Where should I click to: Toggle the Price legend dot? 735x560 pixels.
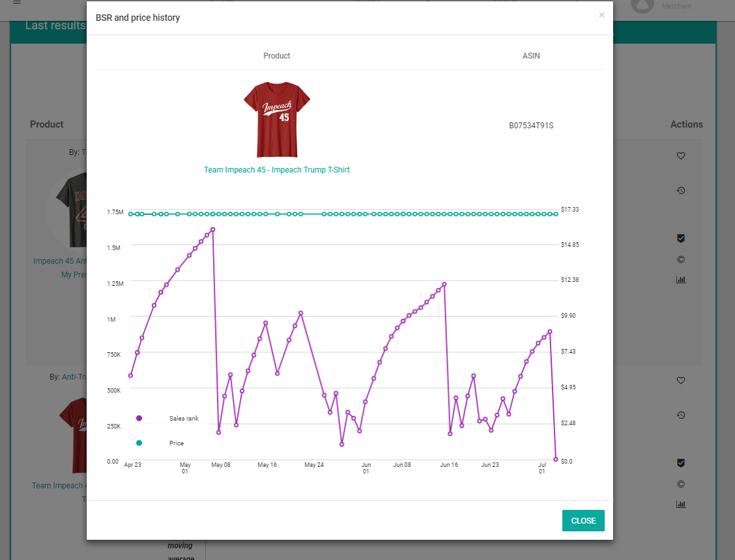coord(139,443)
